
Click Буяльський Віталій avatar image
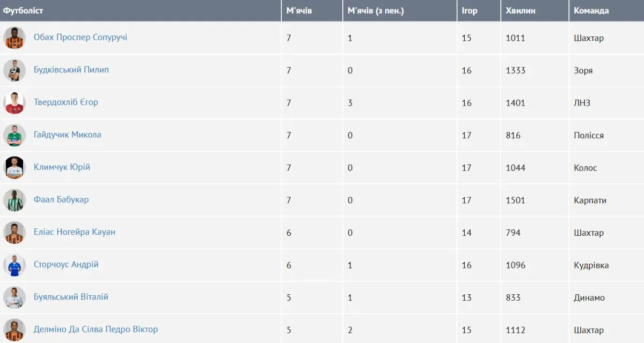pyautogui.click(x=14, y=297)
